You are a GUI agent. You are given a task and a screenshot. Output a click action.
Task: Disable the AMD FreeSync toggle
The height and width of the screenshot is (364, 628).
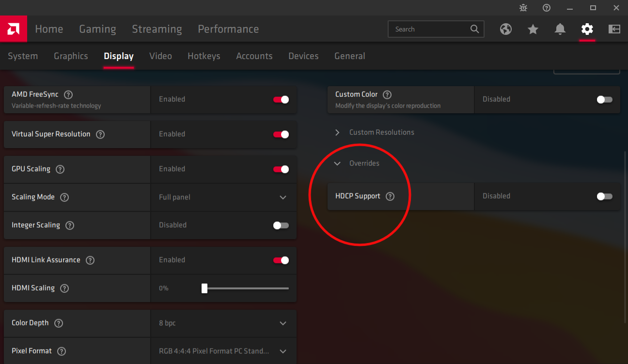(281, 99)
